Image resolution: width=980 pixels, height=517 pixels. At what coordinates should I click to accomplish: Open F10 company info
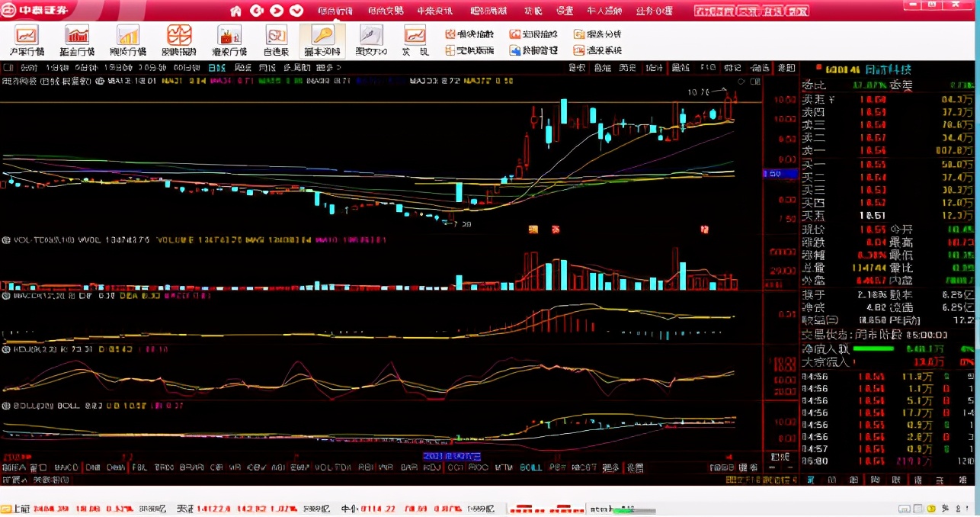point(707,68)
